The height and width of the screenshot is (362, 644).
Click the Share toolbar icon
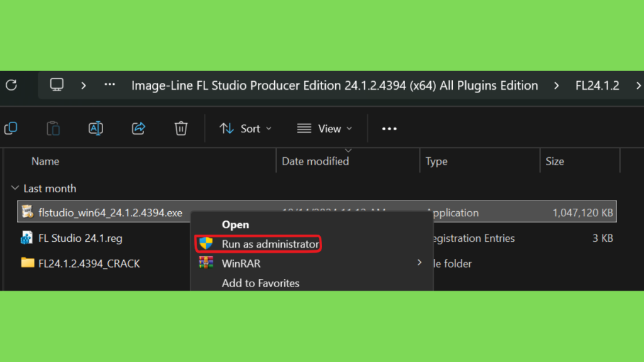tap(138, 128)
